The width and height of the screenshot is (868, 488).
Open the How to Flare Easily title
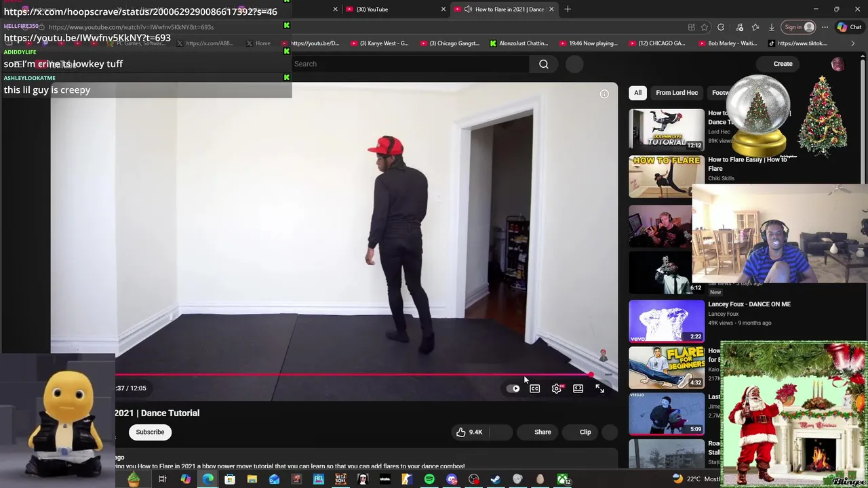click(747, 164)
